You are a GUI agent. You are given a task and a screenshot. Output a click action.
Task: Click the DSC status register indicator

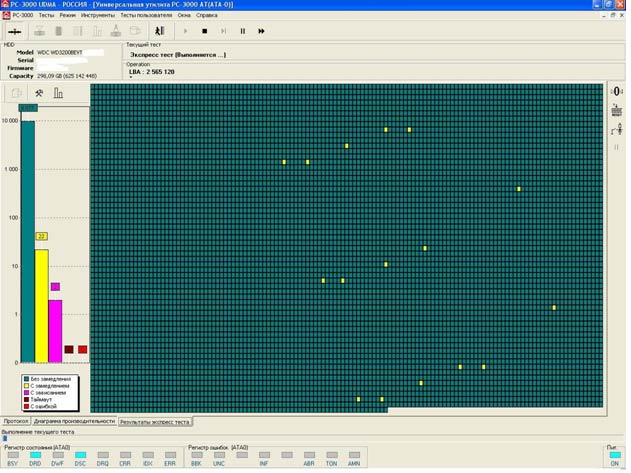[x=80, y=455]
